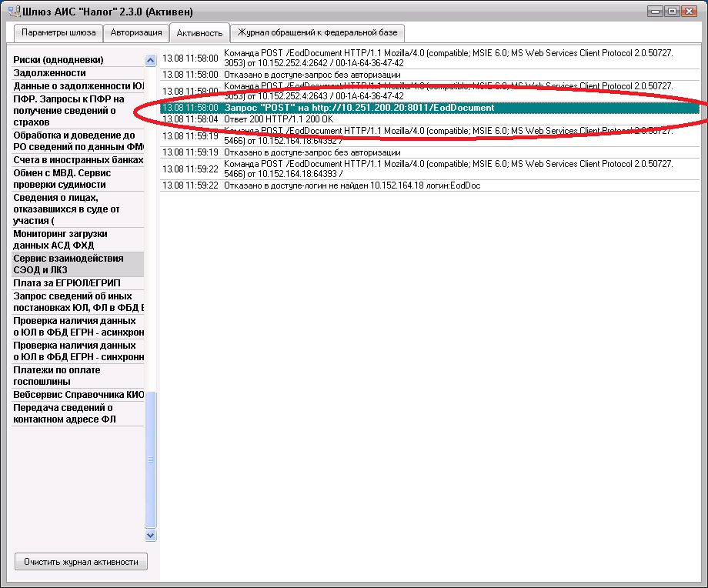Switch to the Авторизация tab

(x=135, y=32)
